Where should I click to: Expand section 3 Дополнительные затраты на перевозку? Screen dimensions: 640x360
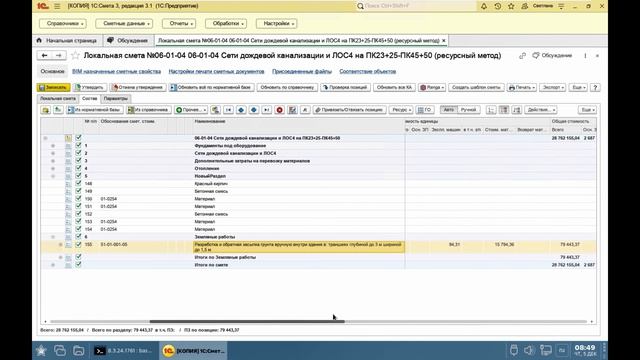[53, 161]
